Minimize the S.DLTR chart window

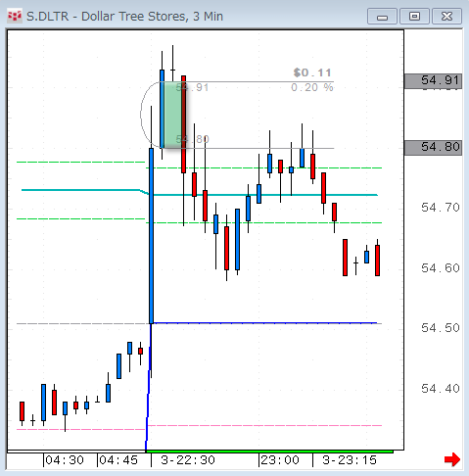pos(382,17)
